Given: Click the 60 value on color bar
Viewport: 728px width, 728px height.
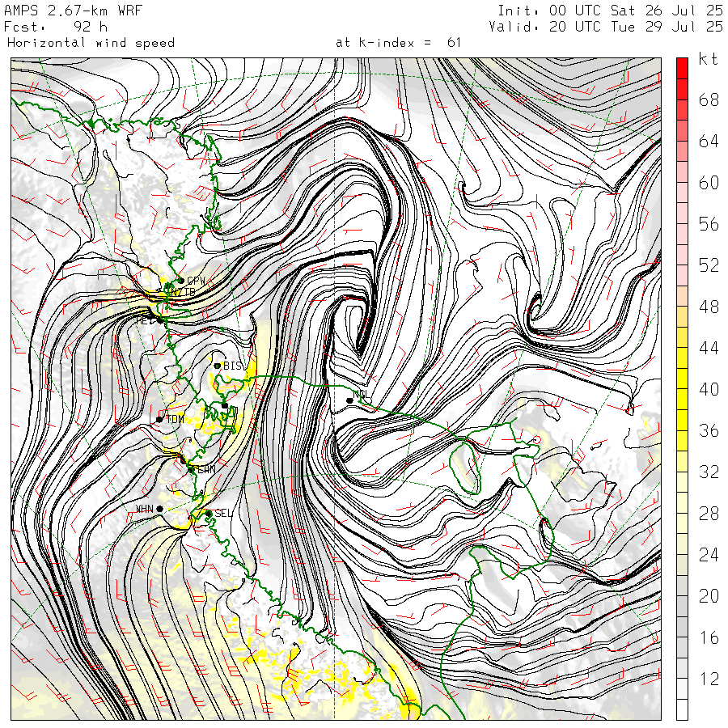Looking at the screenshot, I should click(x=709, y=183).
